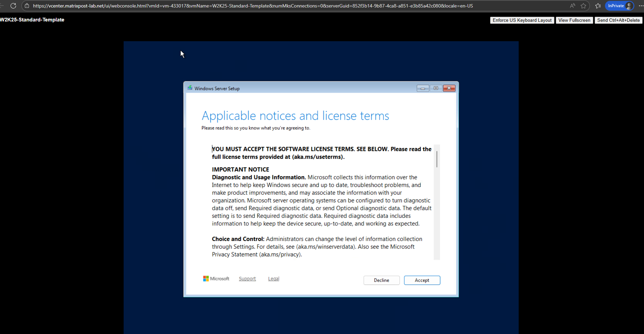
Task: Click Enforce US Keyboard Layout button
Action: click(x=522, y=20)
